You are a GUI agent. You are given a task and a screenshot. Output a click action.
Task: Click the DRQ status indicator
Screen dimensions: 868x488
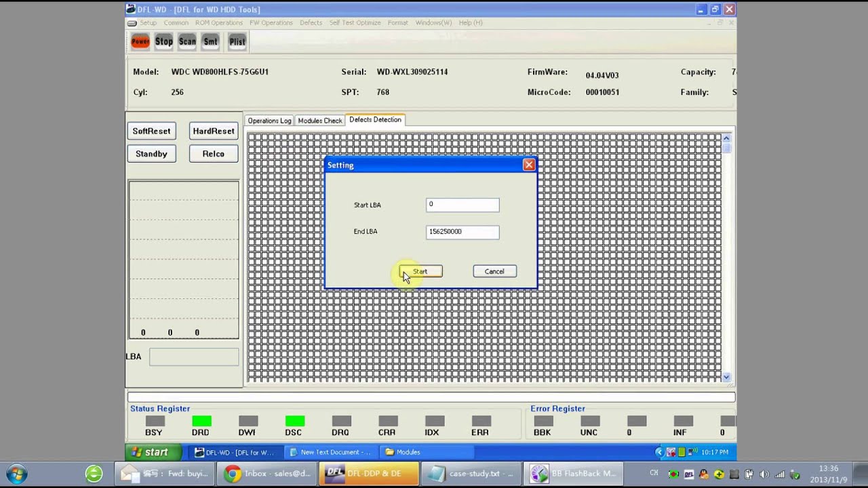(x=342, y=421)
